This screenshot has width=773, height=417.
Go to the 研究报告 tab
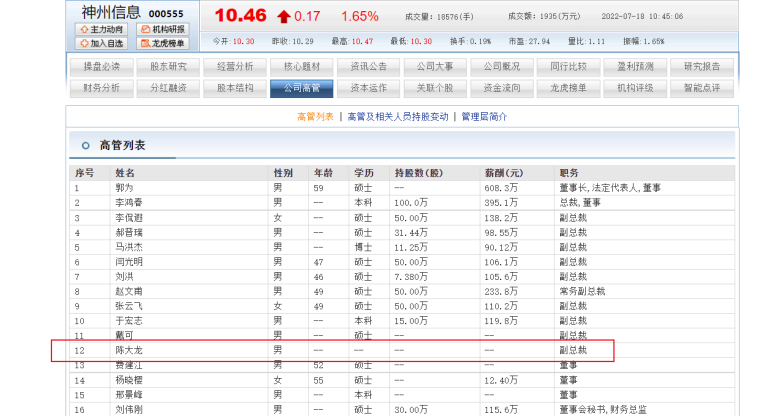700,67
